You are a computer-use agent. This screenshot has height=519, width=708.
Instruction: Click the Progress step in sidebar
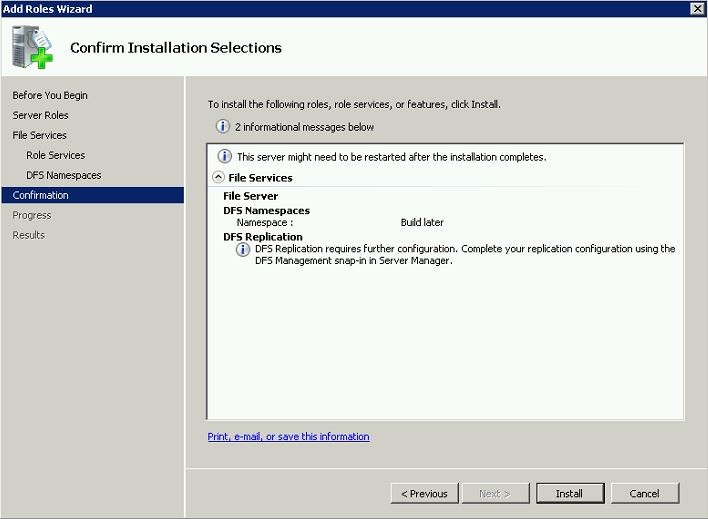click(32, 215)
